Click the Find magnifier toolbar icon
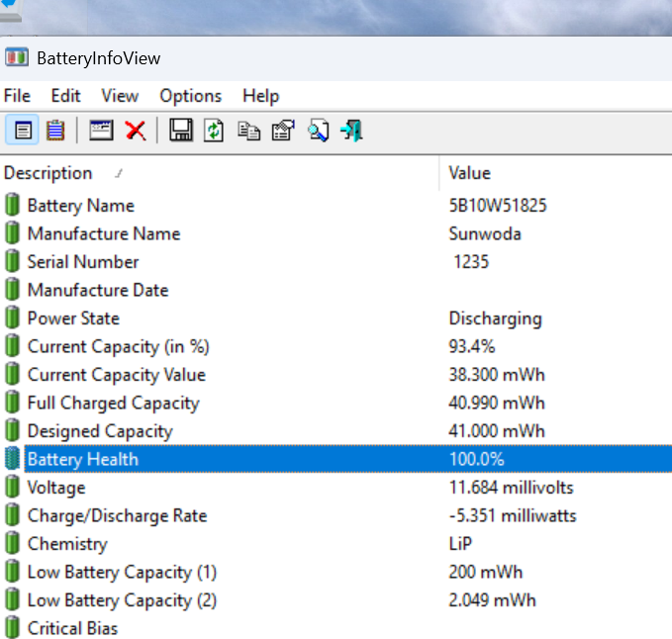672x639 pixels. tap(318, 131)
